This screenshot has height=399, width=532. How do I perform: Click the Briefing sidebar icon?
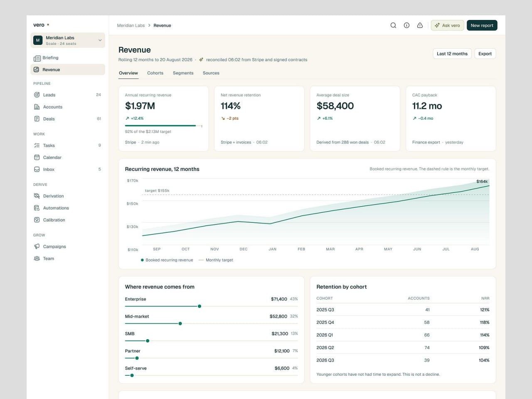point(37,58)
